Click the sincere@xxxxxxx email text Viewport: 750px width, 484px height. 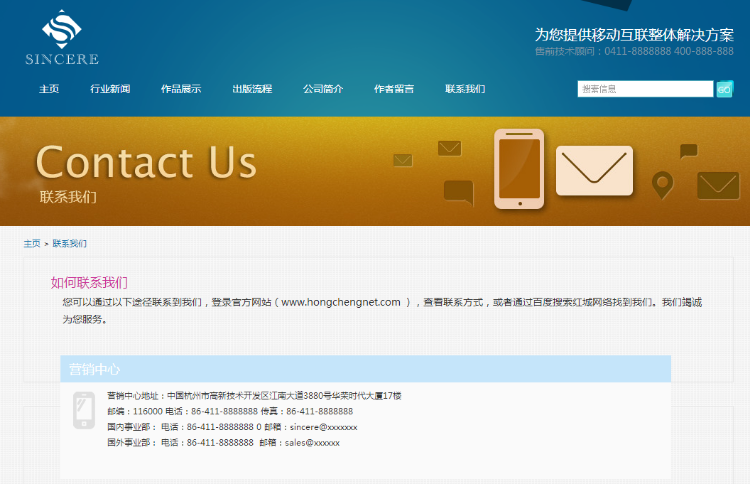point(323,427)
